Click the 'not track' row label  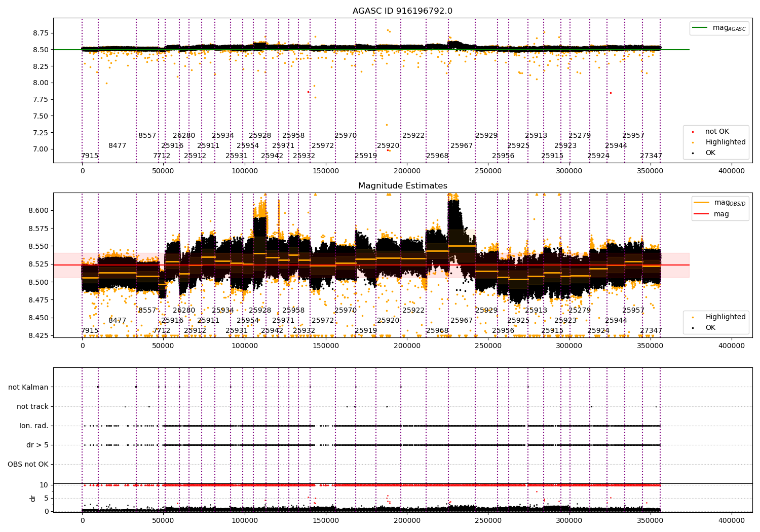(x=32, y=406)
